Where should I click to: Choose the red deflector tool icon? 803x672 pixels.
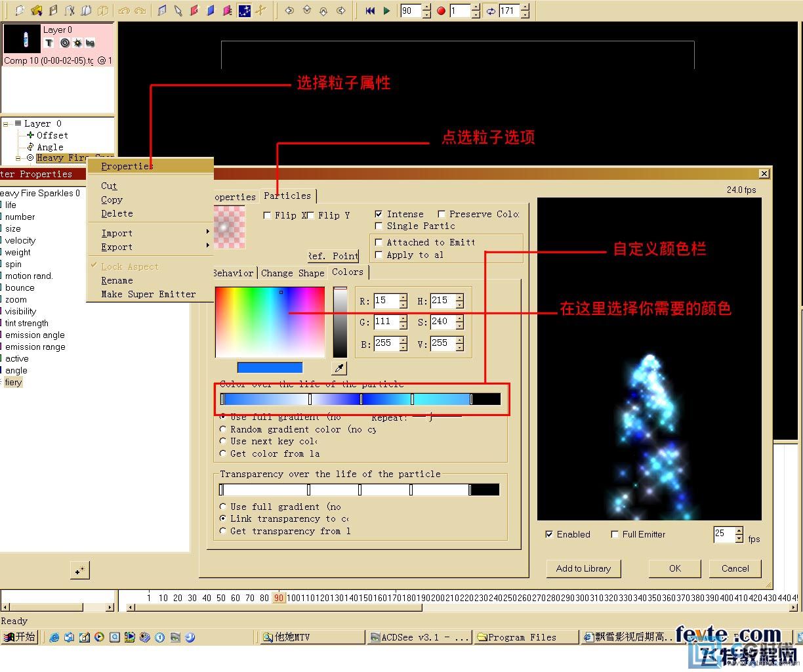coord(194,10)
